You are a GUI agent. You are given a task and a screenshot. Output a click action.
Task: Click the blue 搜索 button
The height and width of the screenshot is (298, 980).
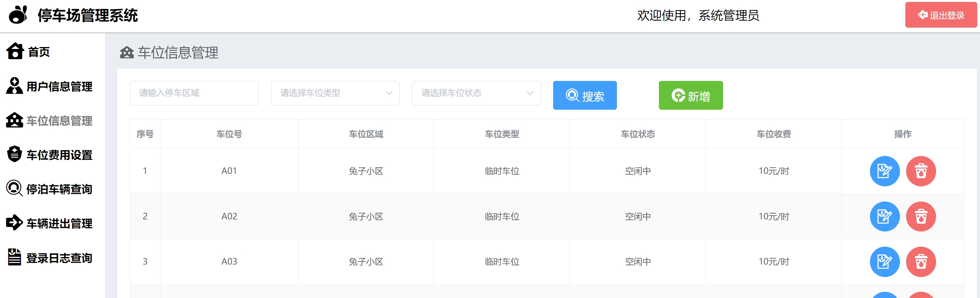tap(585, 95)
